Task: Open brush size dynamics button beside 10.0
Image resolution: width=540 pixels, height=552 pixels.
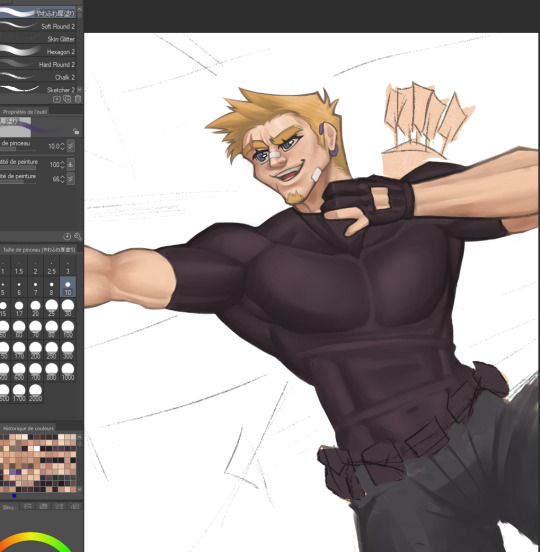Action: click(x=70, y=146)
